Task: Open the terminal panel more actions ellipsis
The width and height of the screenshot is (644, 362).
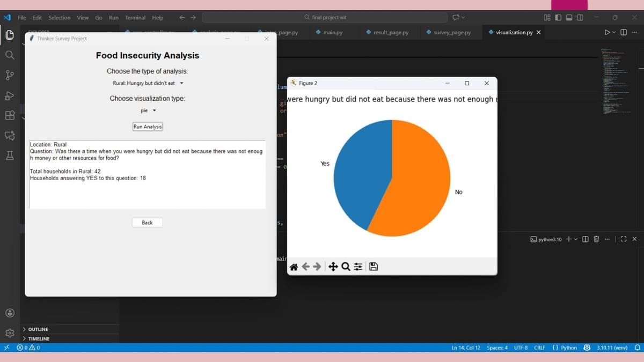Action: 608,239
